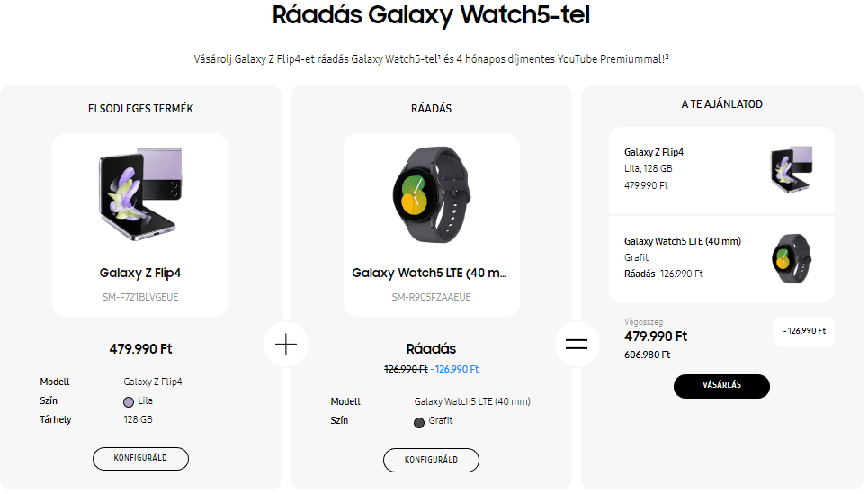Click the black Vásárlás button
Screen dimensions: 868x494
click(x=721, y=386)
